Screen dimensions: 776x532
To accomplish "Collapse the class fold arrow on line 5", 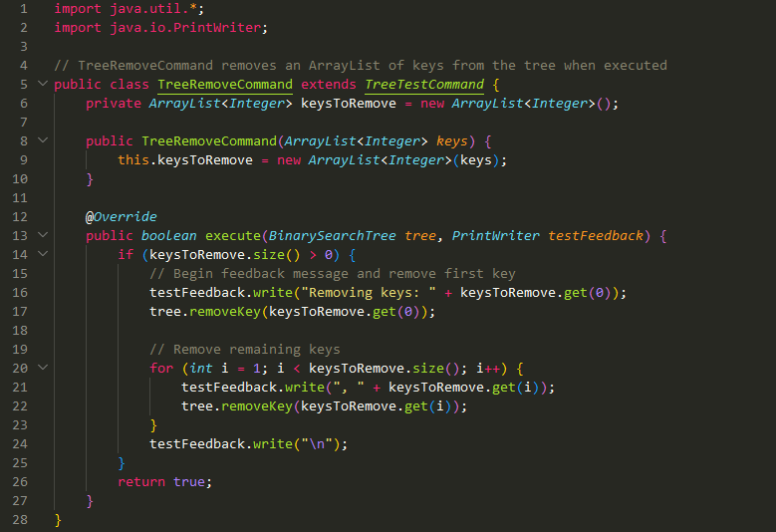I will tap(43, 84).
